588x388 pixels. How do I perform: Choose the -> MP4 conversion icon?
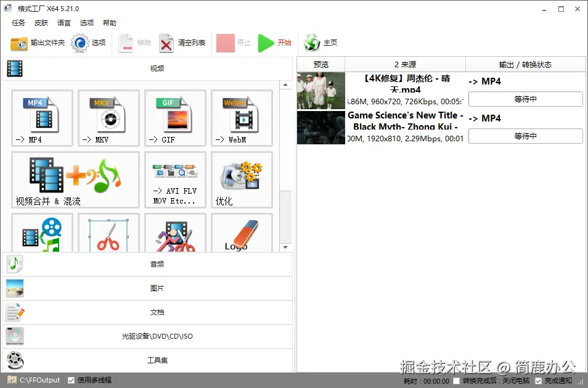click(x=42, y=118)
